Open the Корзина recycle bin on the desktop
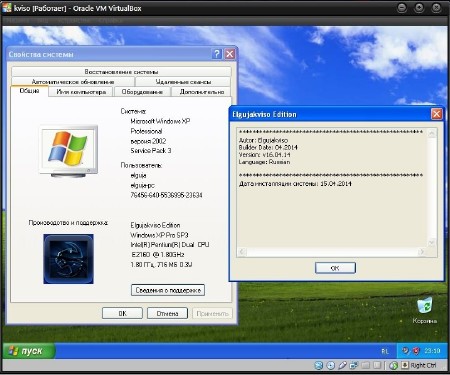Image resolution: width=450 pixels, height=375 pixels. (424, 310)
